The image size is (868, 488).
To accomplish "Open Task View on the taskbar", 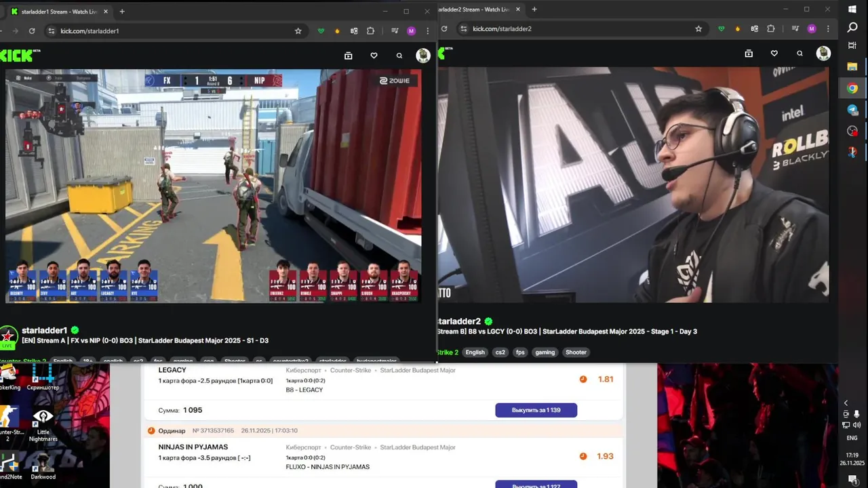I will click(x=852, y=45).
